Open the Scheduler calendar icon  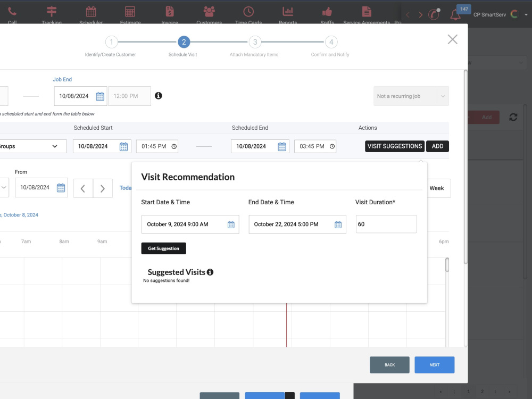point(91,12)
